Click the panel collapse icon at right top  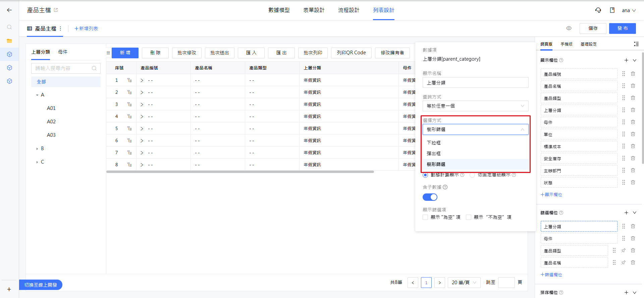pos(636,44)
